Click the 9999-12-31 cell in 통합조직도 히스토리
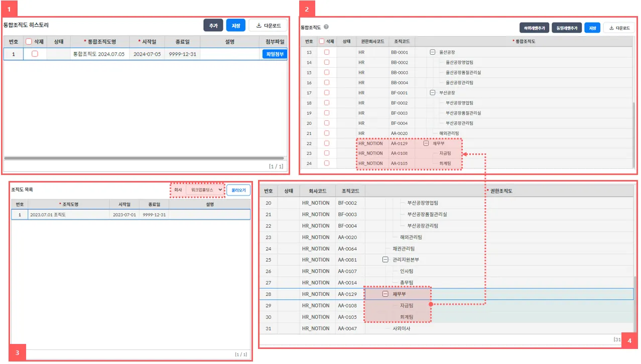641x364 pixels. 182,54
